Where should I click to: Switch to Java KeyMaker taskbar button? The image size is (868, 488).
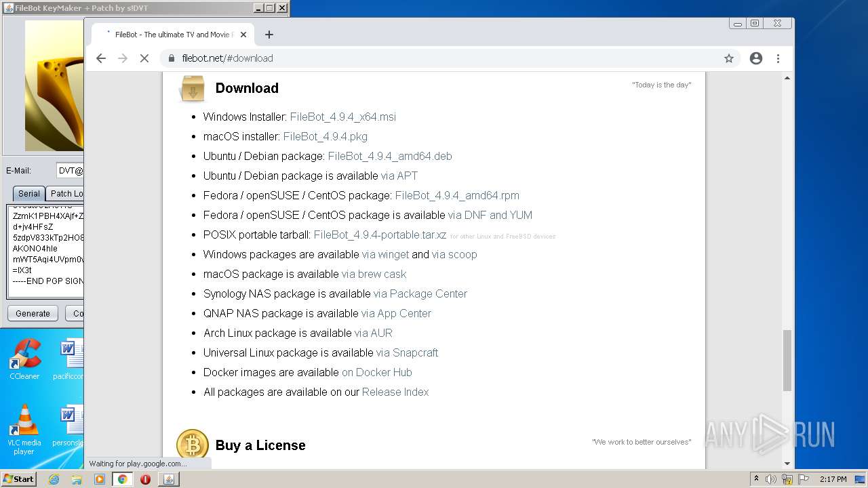click(x=168, y=479)
